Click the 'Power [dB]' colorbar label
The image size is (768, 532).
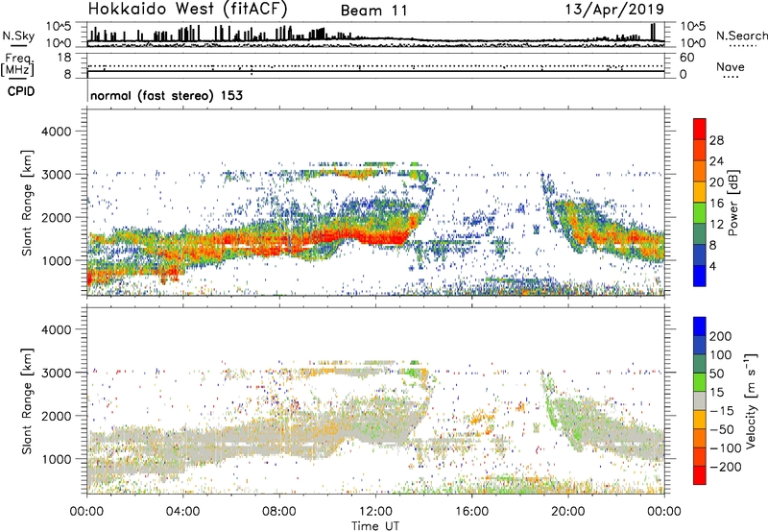(x=733, y=203)
